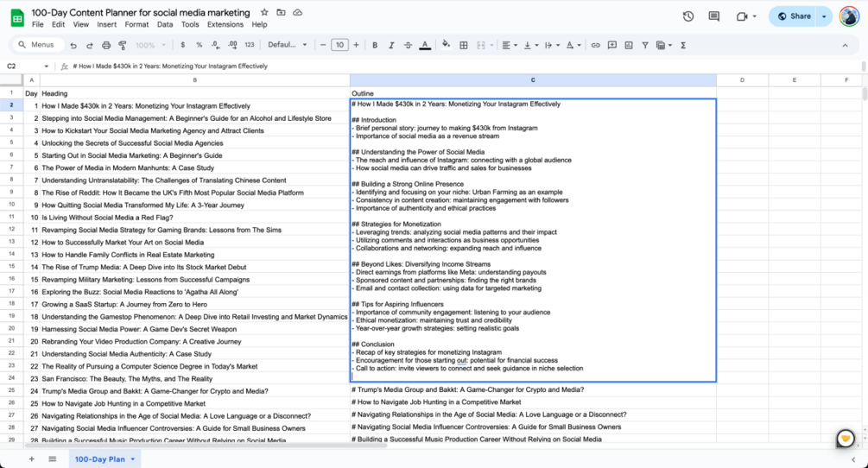Open Google account avatar
The width and height of the screenshot is (868, 468).
tap(849, 16)
